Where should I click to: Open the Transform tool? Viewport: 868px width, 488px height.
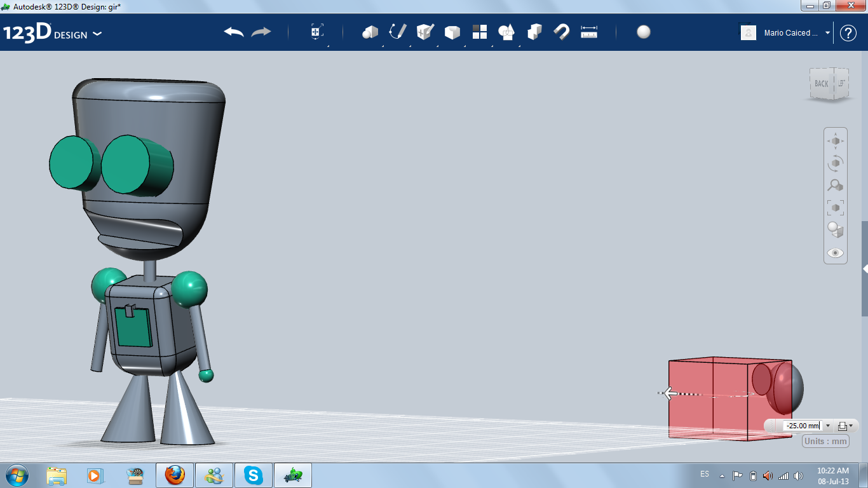click(317, 32)
